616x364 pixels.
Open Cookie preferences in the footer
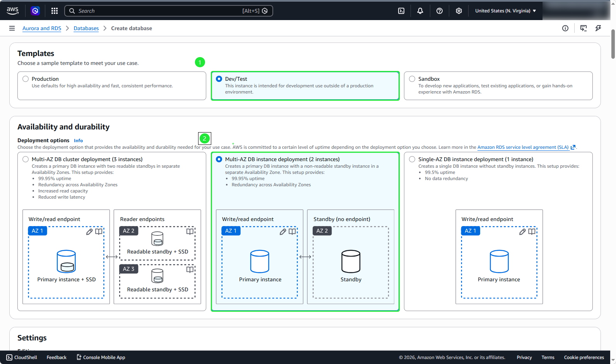pos(584,357)
